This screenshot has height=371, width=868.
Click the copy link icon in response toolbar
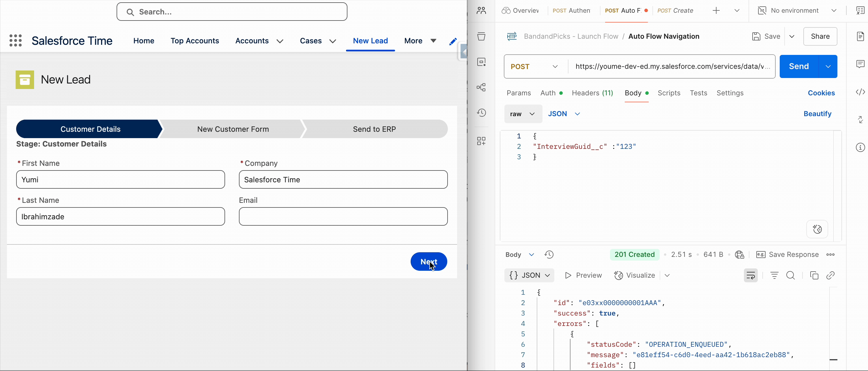[x=830, y=276]
